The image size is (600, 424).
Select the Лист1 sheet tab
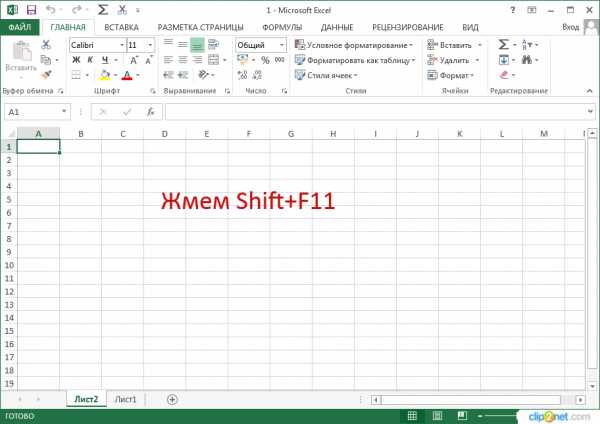pos(126,400)
